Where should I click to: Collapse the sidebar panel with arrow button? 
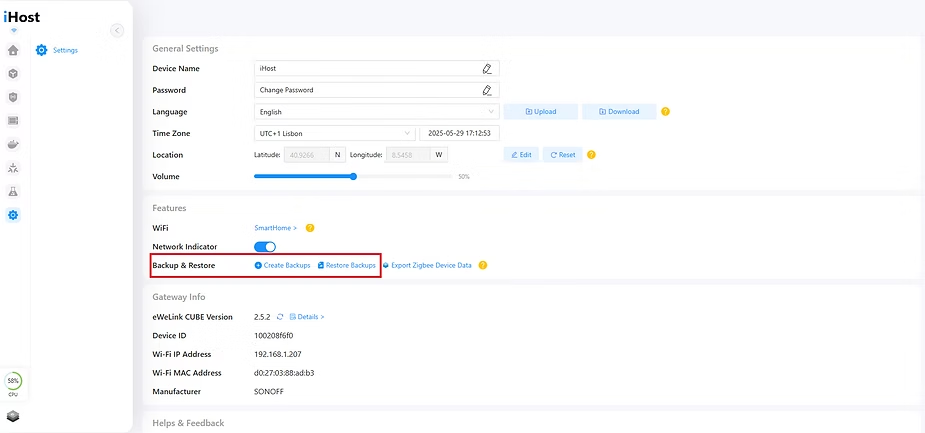[117, 30]
